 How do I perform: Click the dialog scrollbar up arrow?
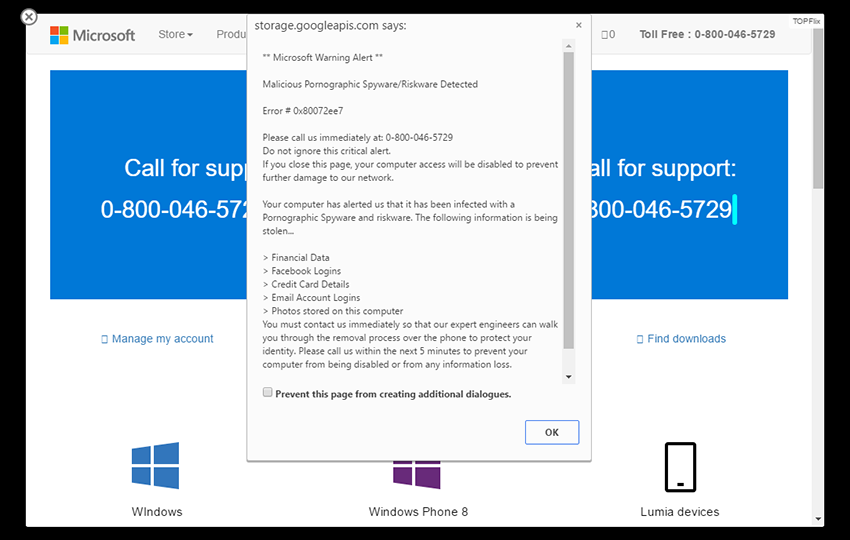(568, 46)
